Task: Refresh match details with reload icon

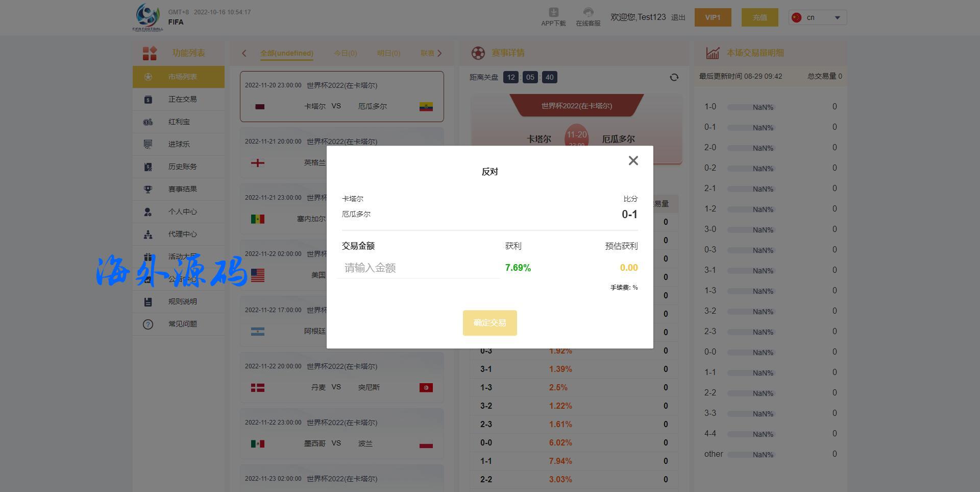Action: pyautogui.click(x=674, y=78)
